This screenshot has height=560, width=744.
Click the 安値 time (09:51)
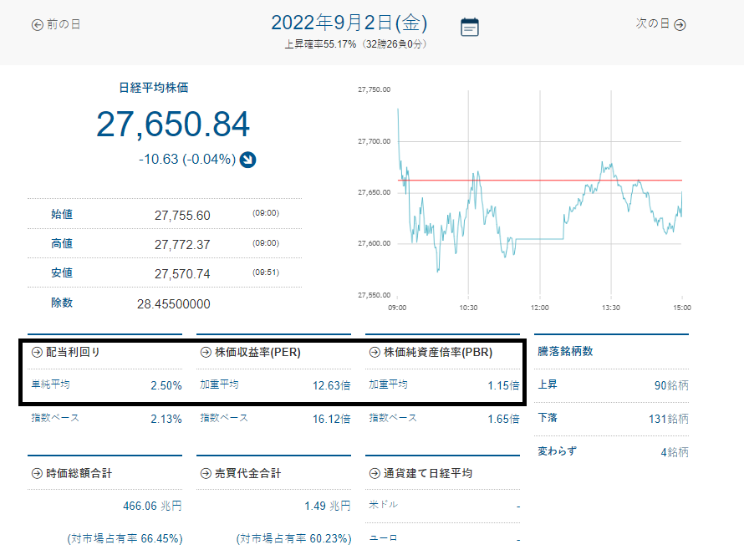click(266, 272)
